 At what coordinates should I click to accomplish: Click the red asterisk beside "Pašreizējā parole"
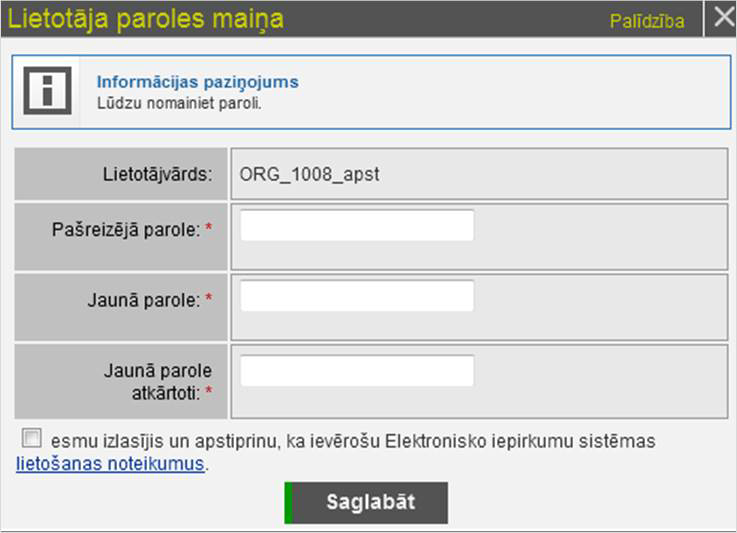click(209, 230)
